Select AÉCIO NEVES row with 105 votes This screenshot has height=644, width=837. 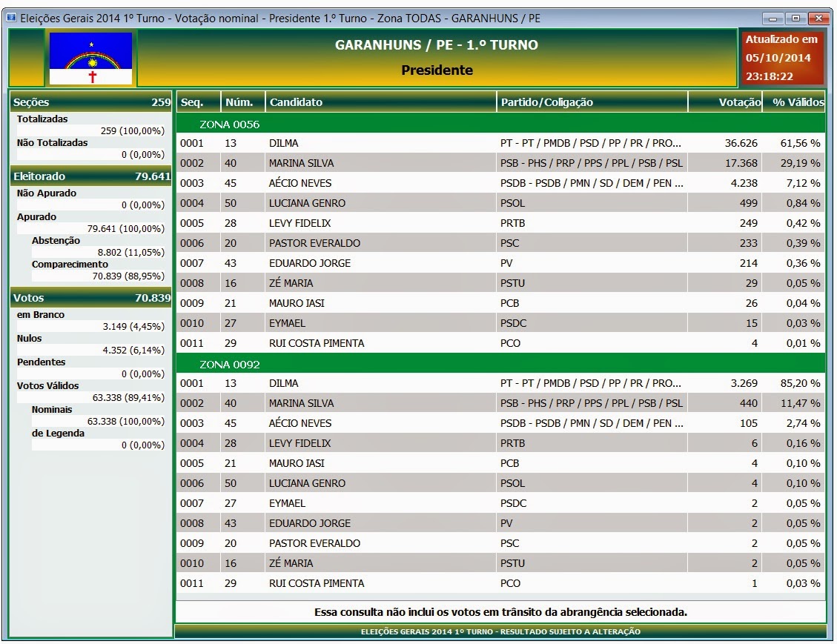pos(500,423)
